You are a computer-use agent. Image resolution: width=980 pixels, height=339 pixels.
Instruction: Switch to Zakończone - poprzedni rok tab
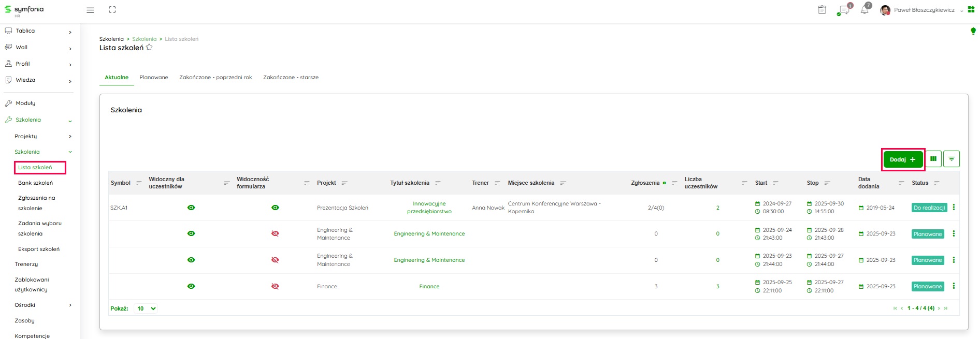215,78
